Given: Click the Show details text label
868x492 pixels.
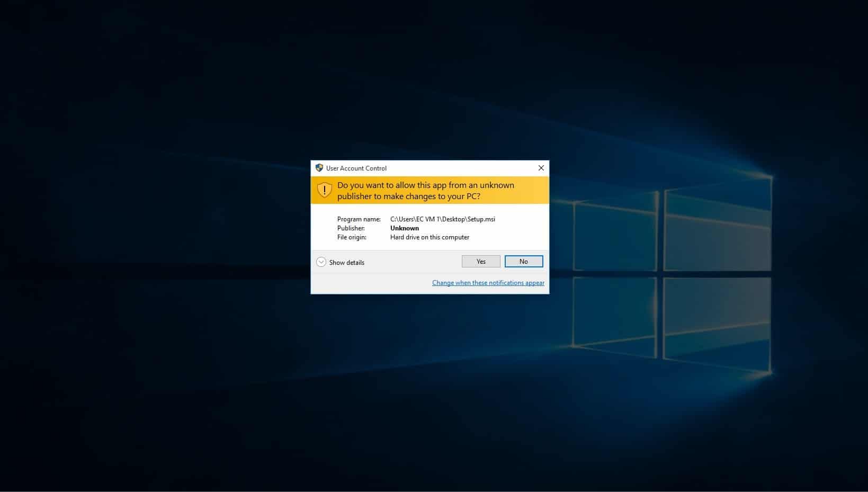Looking at the screenshot, I should pos(346,263).
